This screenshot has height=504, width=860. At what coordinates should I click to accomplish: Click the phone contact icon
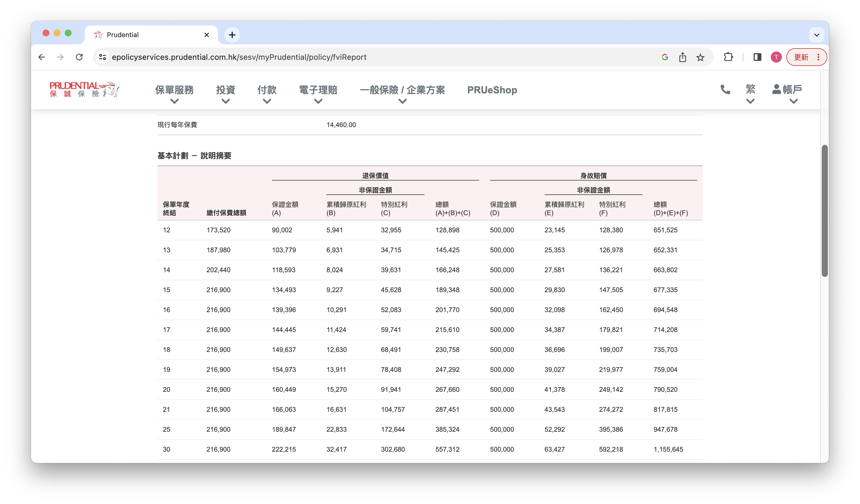[x=725, y=89]
